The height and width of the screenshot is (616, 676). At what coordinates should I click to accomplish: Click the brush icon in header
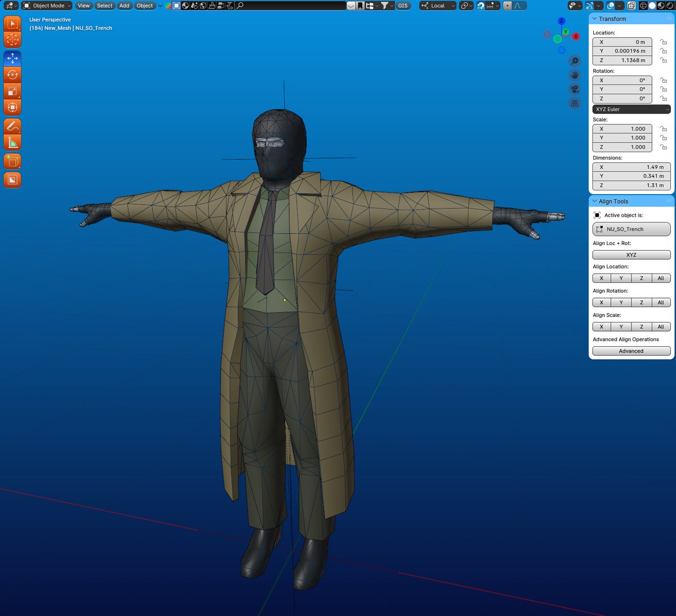(x=212, y=6)
